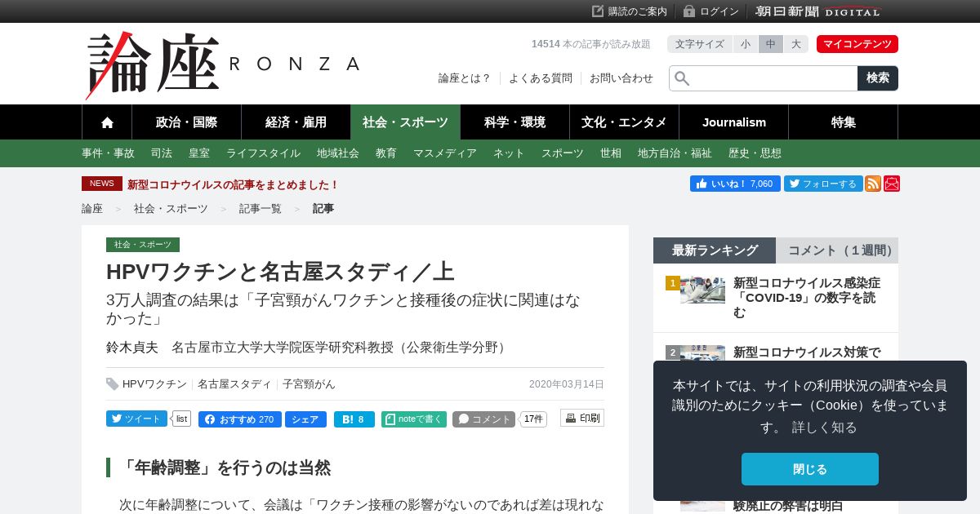The width and height of the screenshot is (980, 514).
Task: Select 地域社会 subcategory
Action: point(338,153)
